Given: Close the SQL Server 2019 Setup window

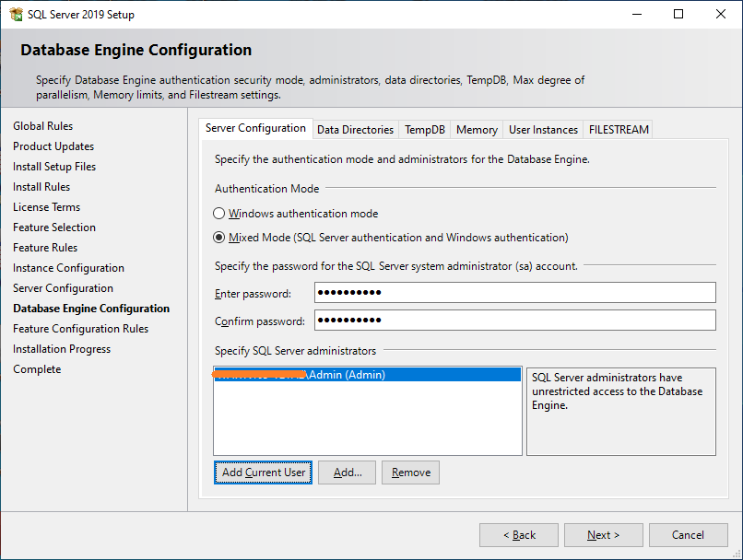Looking at the screenshot, I should pyautogui.click(x=721, y=14).
